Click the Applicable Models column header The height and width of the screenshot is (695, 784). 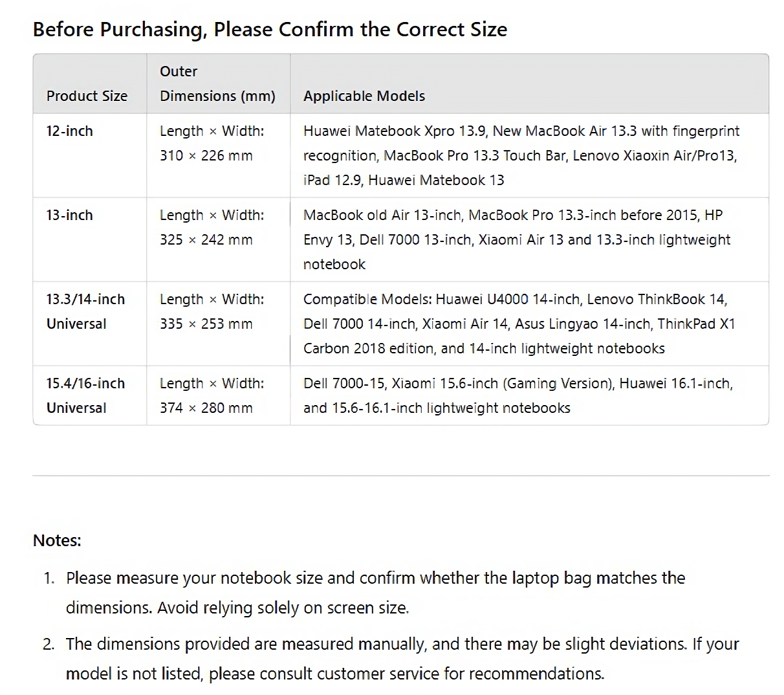364,96
